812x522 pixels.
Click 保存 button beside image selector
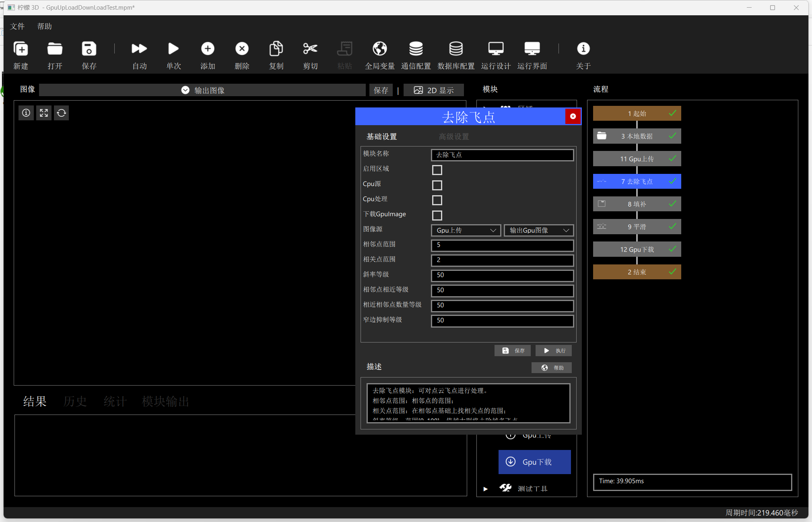(381, 90)
